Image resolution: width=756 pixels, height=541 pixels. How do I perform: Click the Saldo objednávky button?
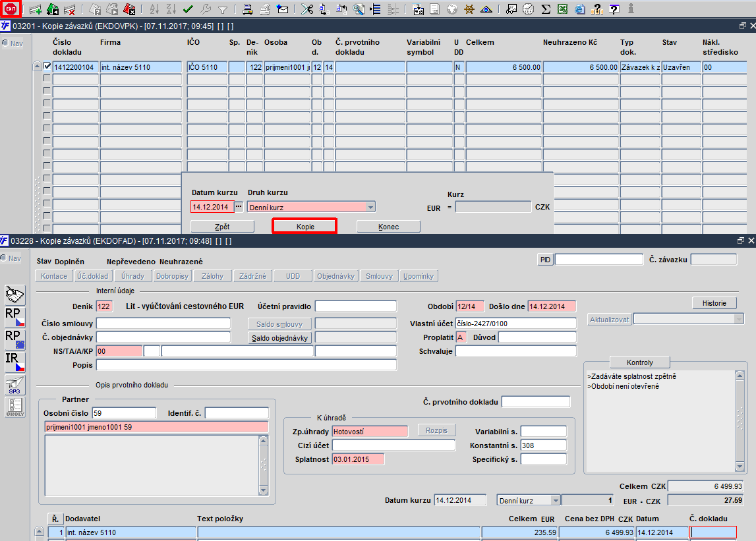[x=279, y=338]
